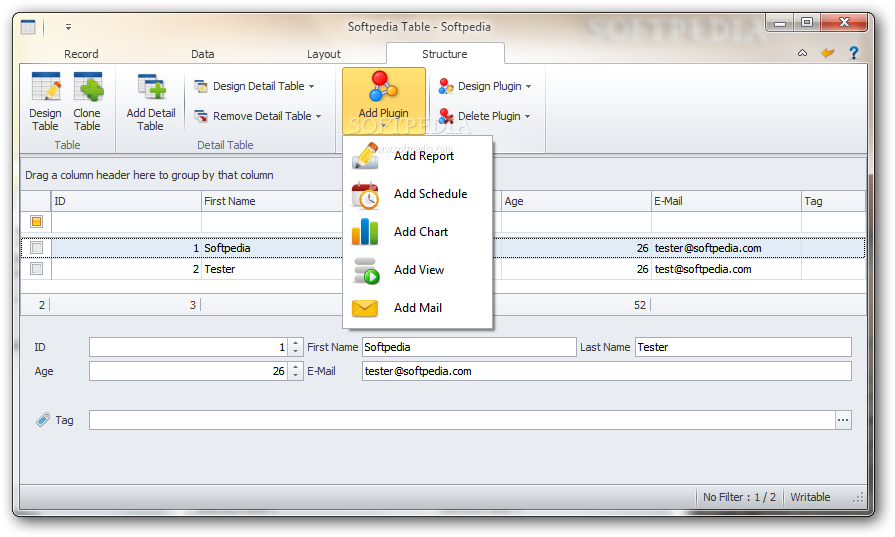Image resolution: width=895 pixels, height=537 pixels.
Task: Open the quick access toolbar customize arrow
Action: (68, 27)
